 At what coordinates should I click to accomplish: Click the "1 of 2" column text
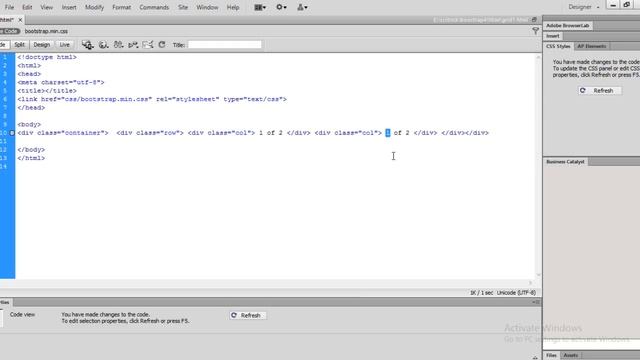271,133
